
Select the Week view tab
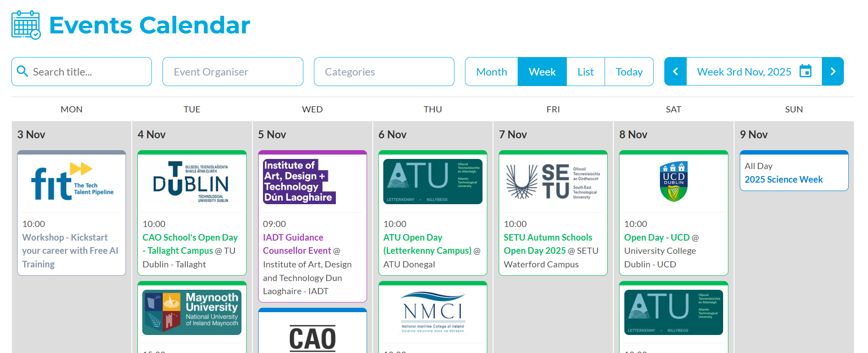tap(542, 72)
